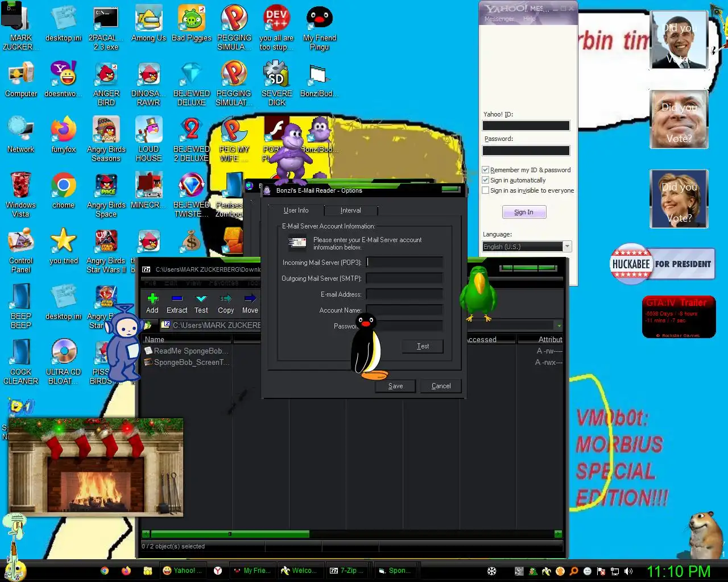Click Cancel in Bonzi's E-Mail options
This screenshot has height=582, width=728.
(441, 386)
